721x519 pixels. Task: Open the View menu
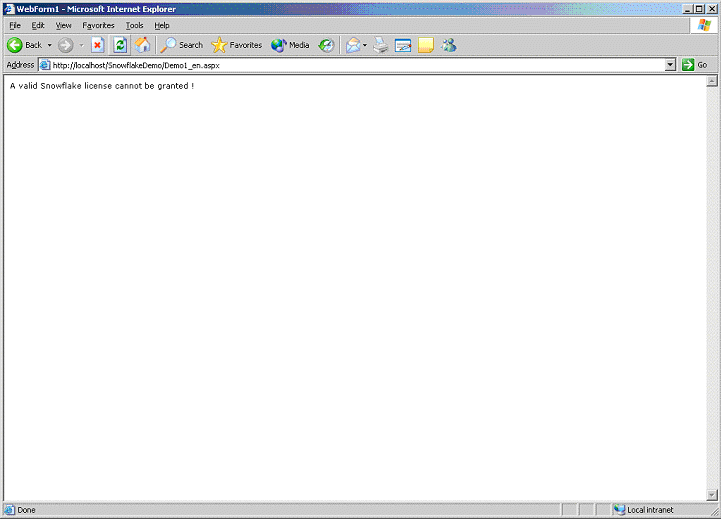point(63,25)
